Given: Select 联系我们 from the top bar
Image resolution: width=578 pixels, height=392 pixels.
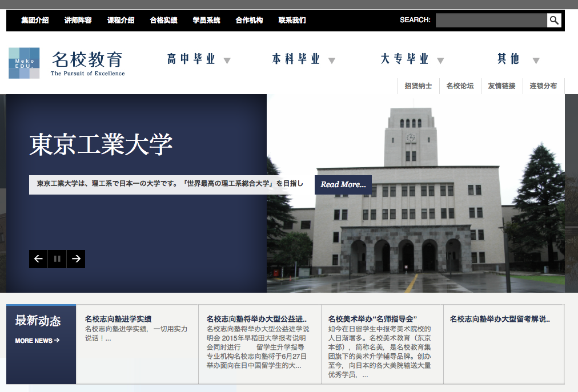Looking at the screenshot, I should (x=290, y=20).
